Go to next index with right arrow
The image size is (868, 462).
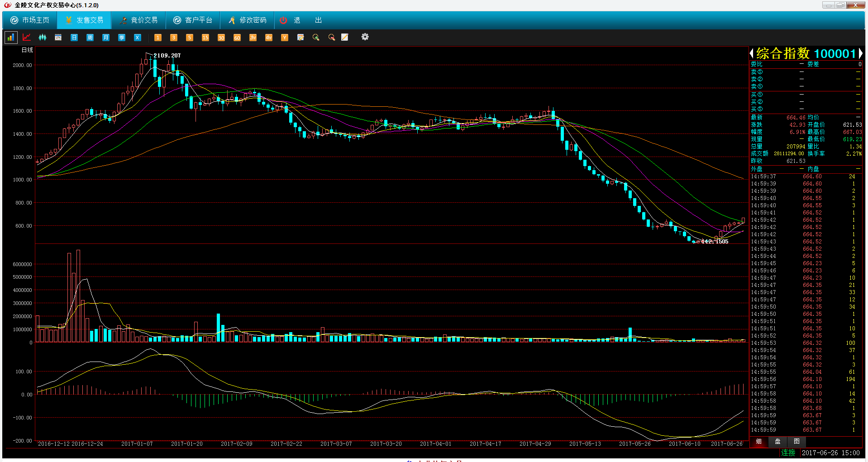tap(860, 53)
